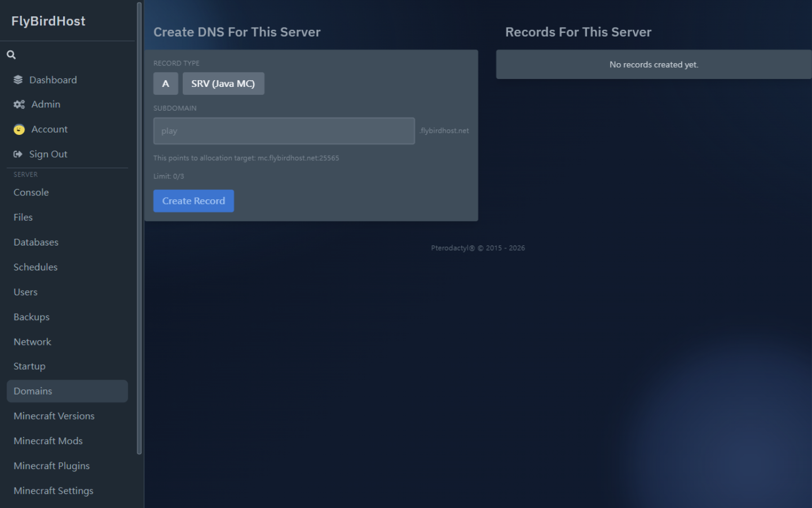Viewport: 812px width, 508px height.
Task: Click the Dashboard layers icon
Action: click(18, 80)
